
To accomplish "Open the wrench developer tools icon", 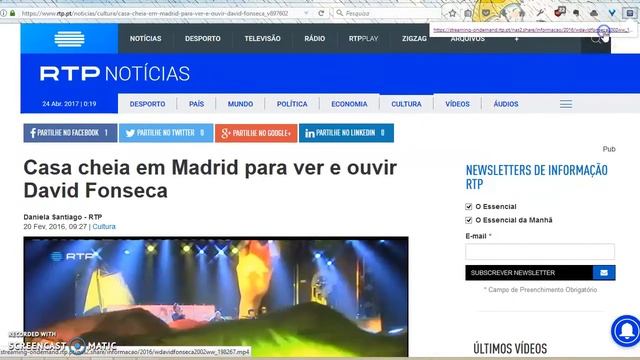I will pos(540,13).
